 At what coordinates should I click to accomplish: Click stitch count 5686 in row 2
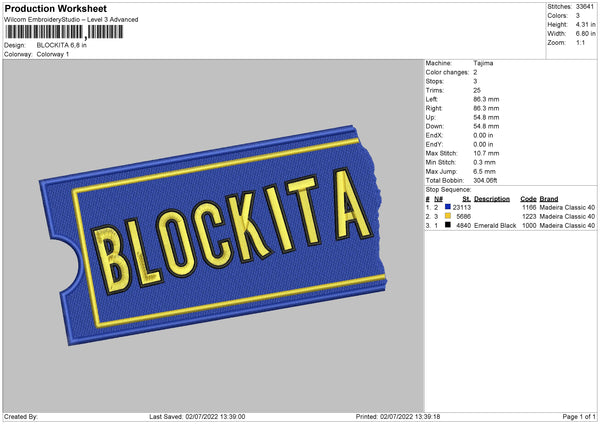pos(464,217)
